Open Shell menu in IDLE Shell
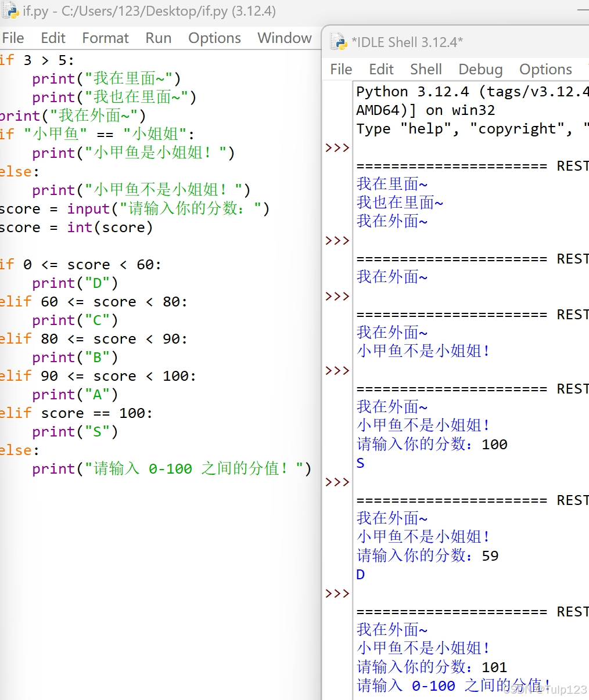This screenshot has height=700, width=589. 426,70
